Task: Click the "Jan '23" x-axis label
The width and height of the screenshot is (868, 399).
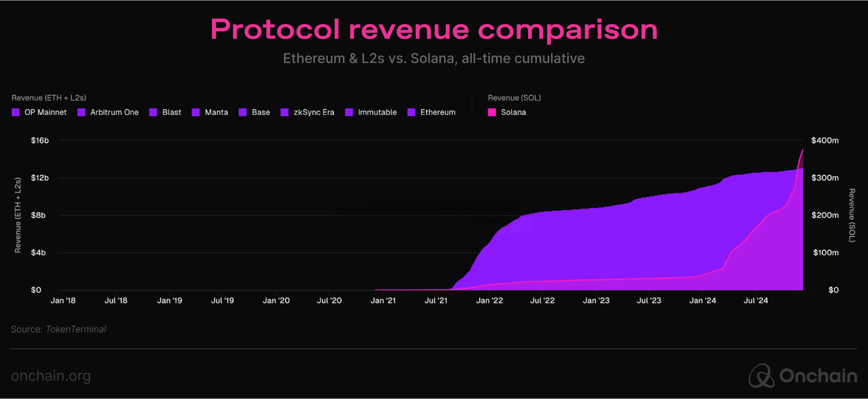Action: 596,300
